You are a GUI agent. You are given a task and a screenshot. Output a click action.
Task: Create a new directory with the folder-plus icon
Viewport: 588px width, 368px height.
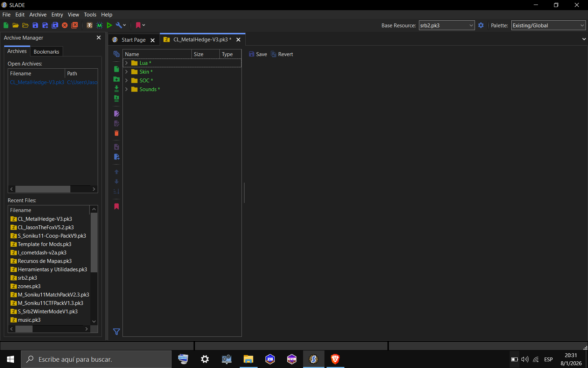pos(117,79)
